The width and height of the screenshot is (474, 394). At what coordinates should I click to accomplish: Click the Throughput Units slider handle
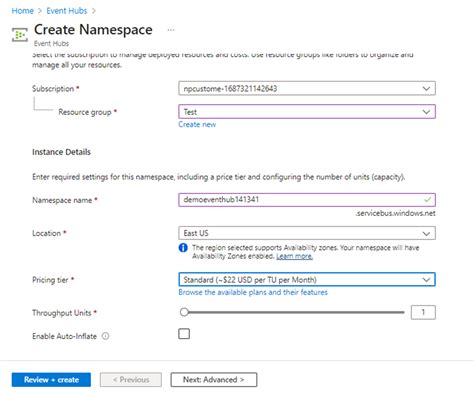[x=184, y=312]
